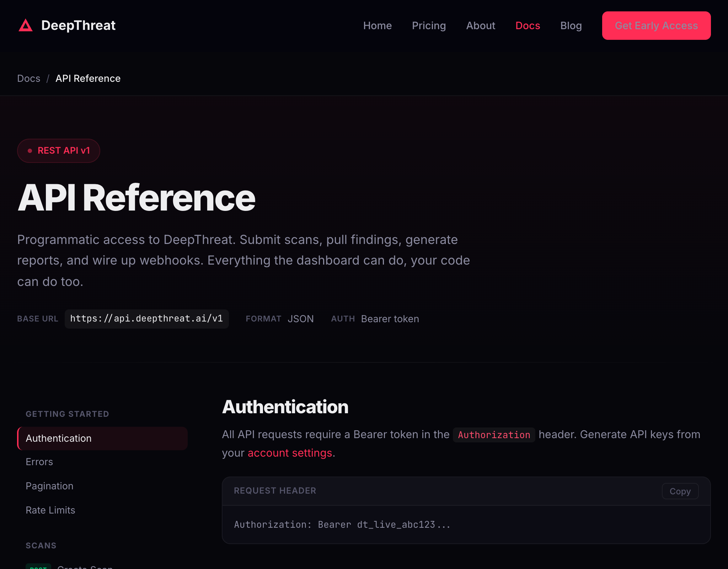Screen dimensions: 728x569
Task: Copy the request header snippet
Action: [x=680, y=491]
